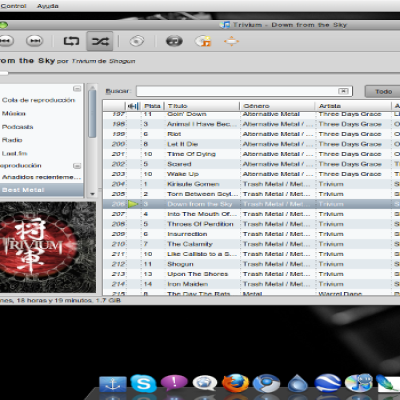The width and height of the screenshot is (400, 400).
Task: Click the dark music note browse icon
Action: (x=174, y=41)
